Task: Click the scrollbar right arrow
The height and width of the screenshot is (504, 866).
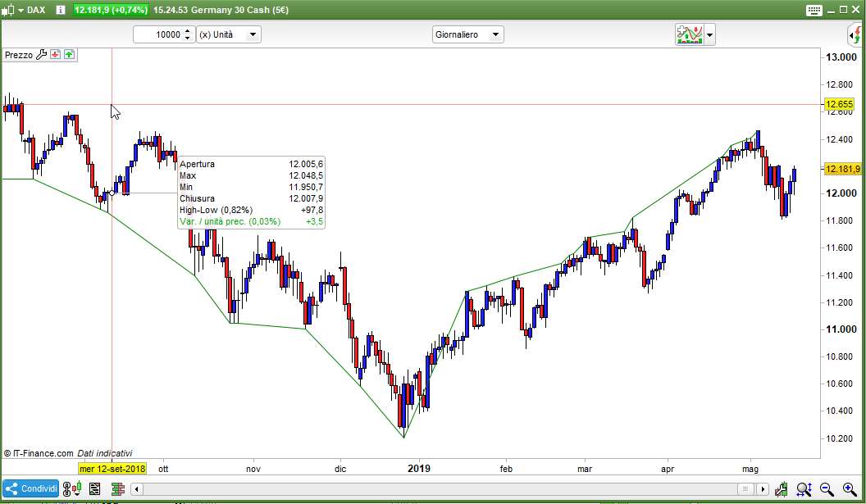Action: [763, 489]
